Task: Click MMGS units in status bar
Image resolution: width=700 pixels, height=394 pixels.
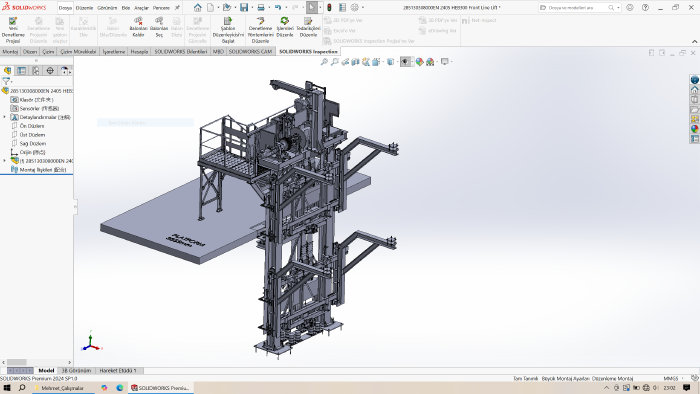Action: pos(671,378)
